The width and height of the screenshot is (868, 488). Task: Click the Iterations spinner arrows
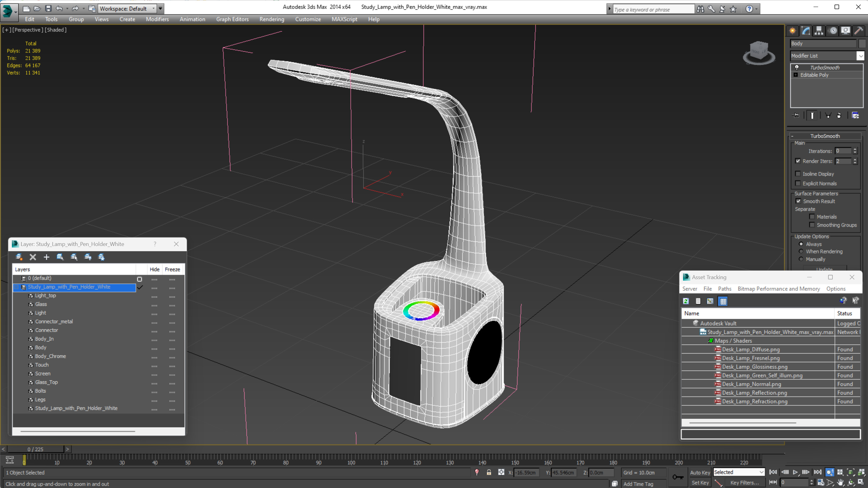(x=855, y=151)
